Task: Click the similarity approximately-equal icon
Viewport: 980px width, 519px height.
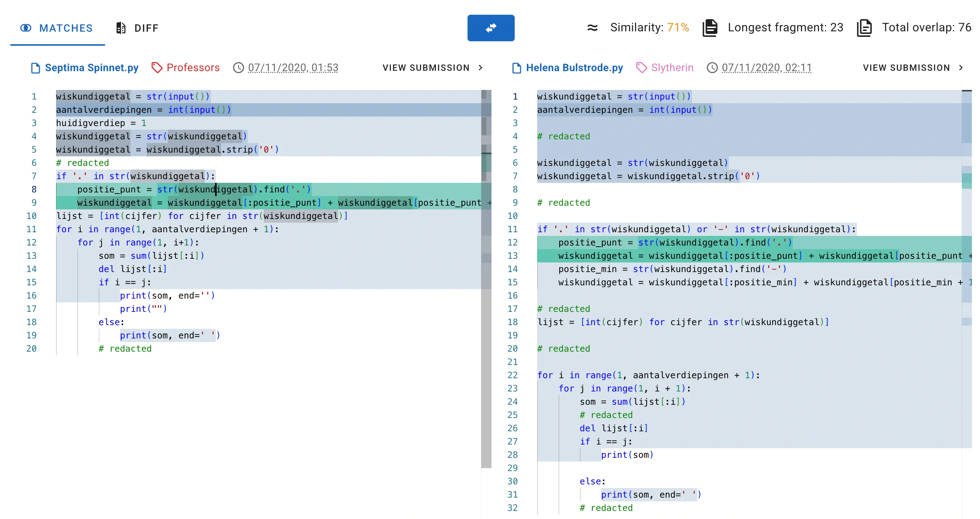Action: tap(592, 27)
